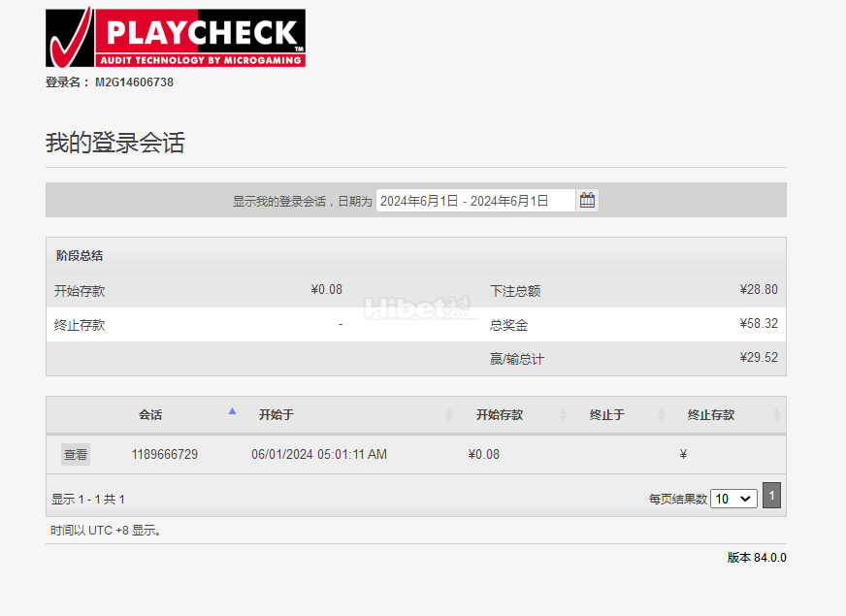Click the 我的登录会话 page heading

click(114, 143)
